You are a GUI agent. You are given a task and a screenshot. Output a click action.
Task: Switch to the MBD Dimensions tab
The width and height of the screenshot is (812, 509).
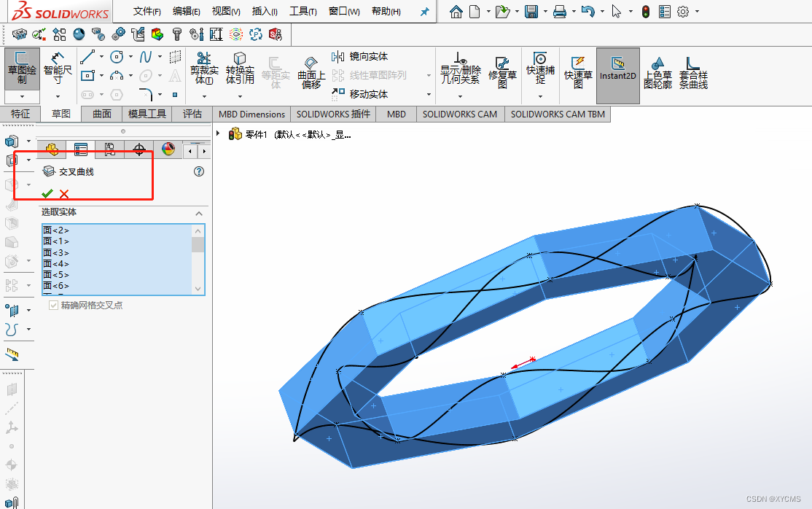click(251, 114)
